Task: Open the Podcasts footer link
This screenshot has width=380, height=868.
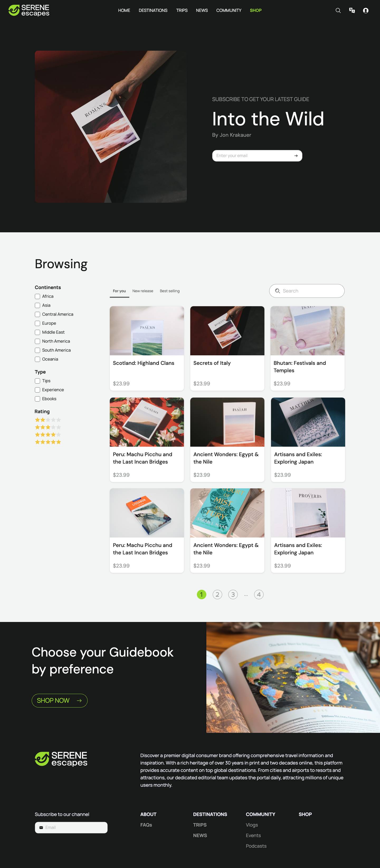Action: pyautogui.click(x=256, y=846)
